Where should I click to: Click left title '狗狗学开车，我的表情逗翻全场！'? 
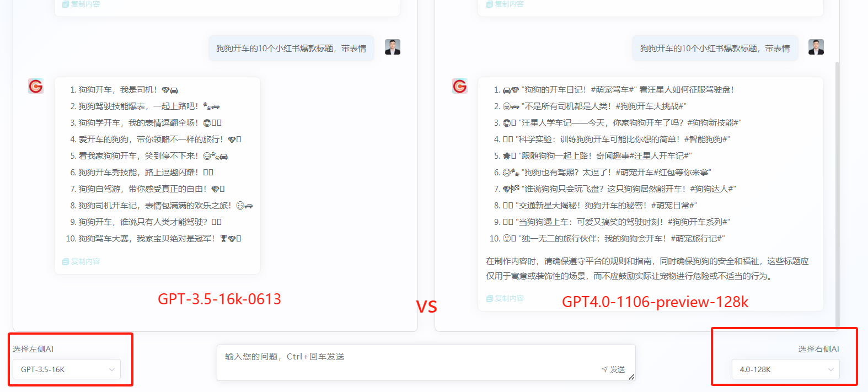pyautogui.click(x=138, y=123)
